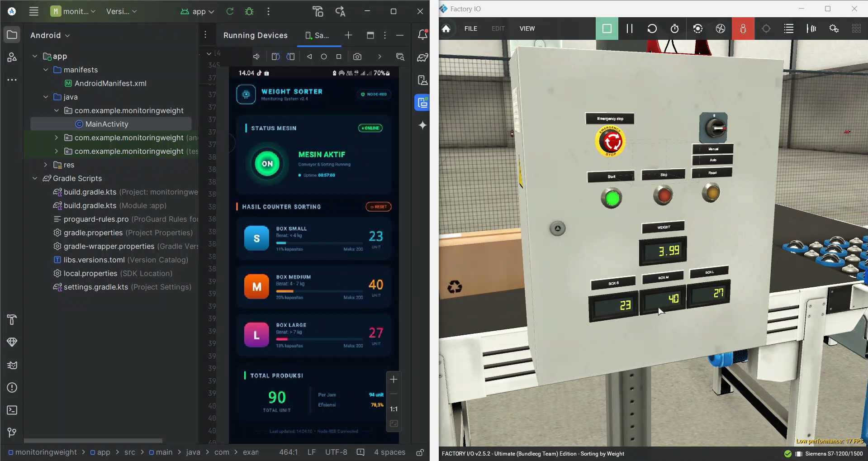The height and width of the screenshot is (461, 868).
Task: Open Android Studio main hamburger menu
Action: (x=33, y=11)
